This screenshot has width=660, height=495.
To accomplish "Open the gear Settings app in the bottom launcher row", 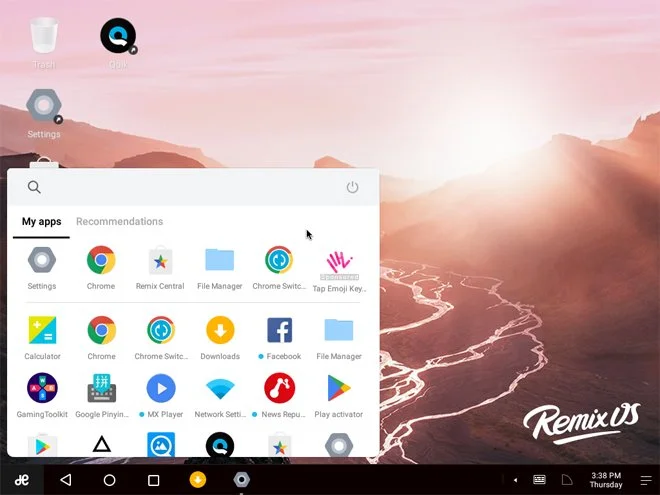I will [339, 444].
